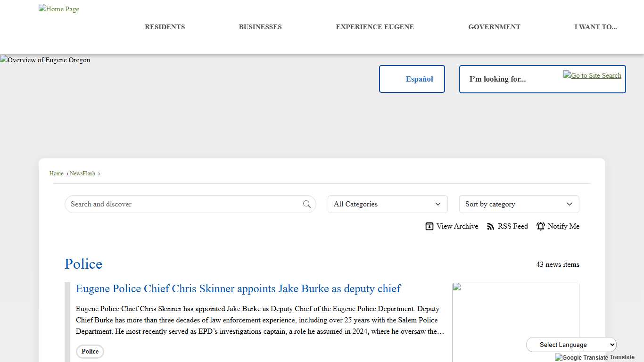Click the Search and discover input field

click(x=184, y=204)
